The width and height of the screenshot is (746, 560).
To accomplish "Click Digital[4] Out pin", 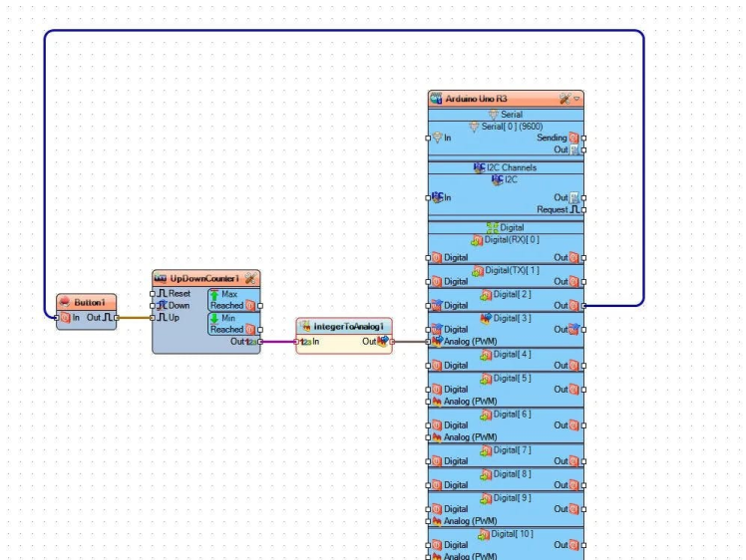I will tap(583, 366).
